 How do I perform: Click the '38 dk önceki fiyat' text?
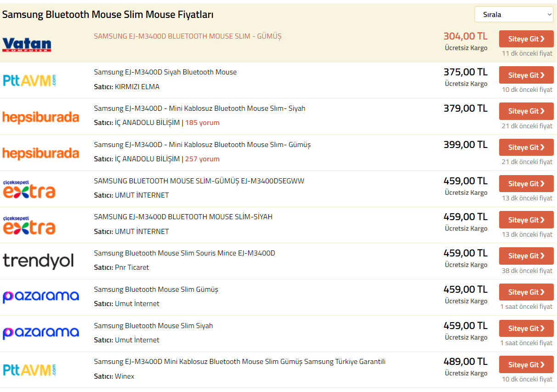tap(527, 271)
